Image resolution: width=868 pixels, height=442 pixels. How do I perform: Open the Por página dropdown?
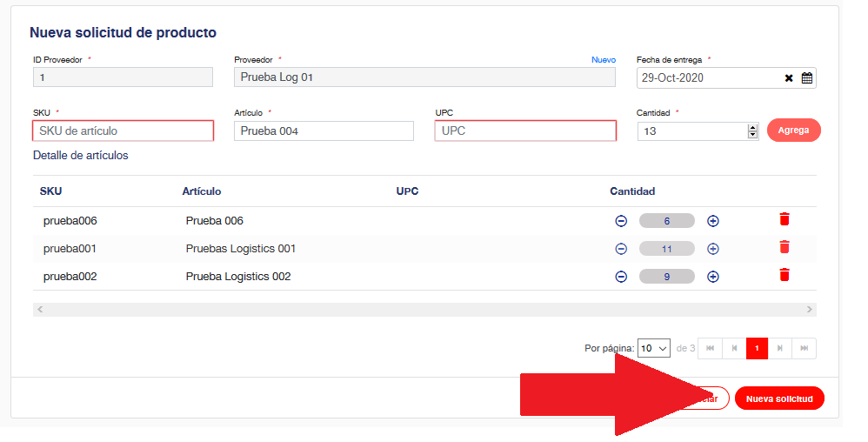[654, 348]
